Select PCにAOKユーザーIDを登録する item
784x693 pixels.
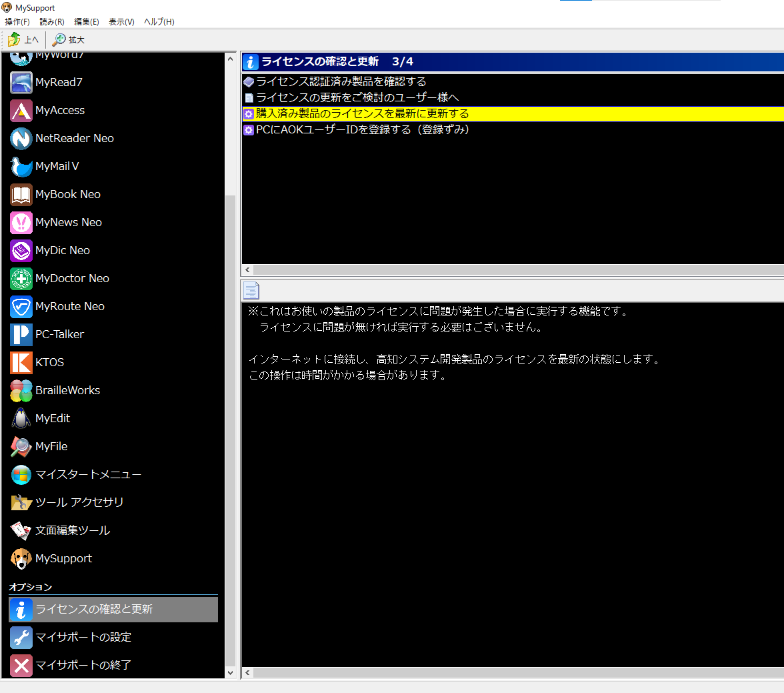(362, 130)
